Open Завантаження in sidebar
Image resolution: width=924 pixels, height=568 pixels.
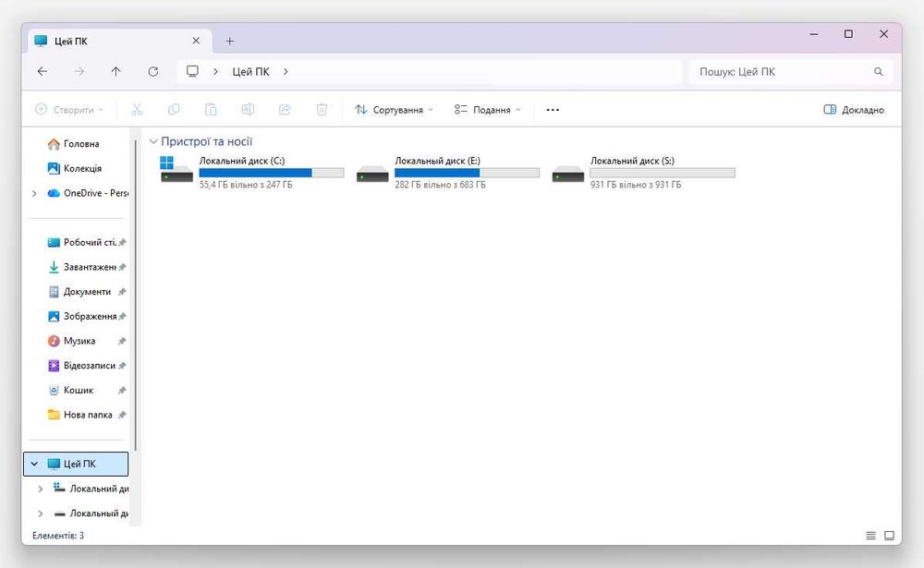(x=81, y=267)
